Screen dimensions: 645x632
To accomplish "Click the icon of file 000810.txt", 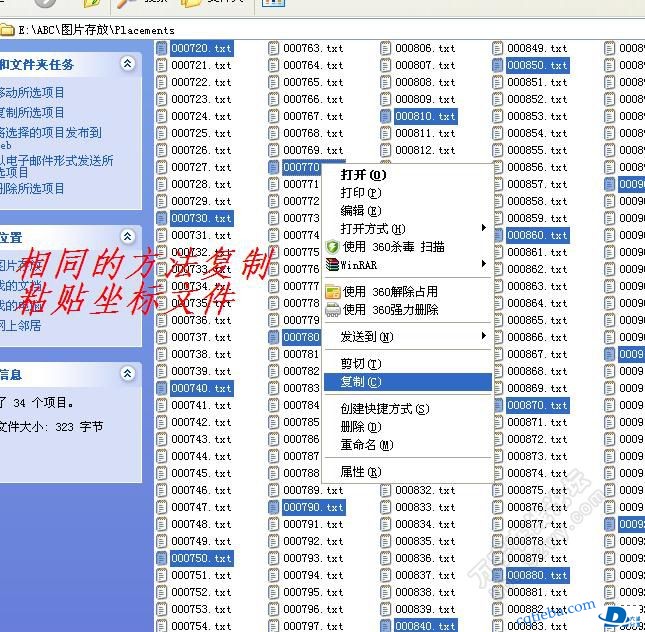I will pos(385,116).
